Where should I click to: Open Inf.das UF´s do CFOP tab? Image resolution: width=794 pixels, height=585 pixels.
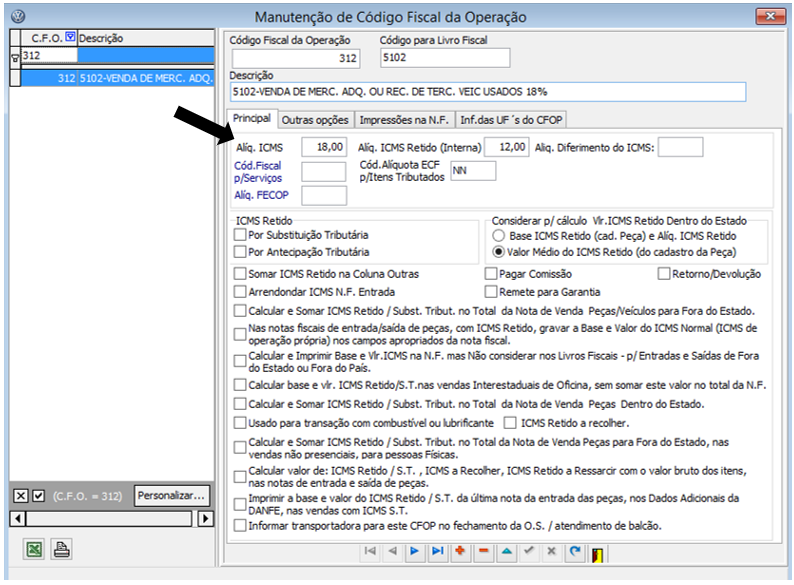pos(511,120)
